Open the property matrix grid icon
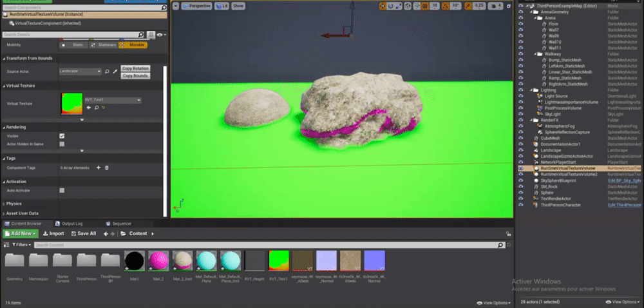Viewport: 644px width, 308px height. click(150, 35)
